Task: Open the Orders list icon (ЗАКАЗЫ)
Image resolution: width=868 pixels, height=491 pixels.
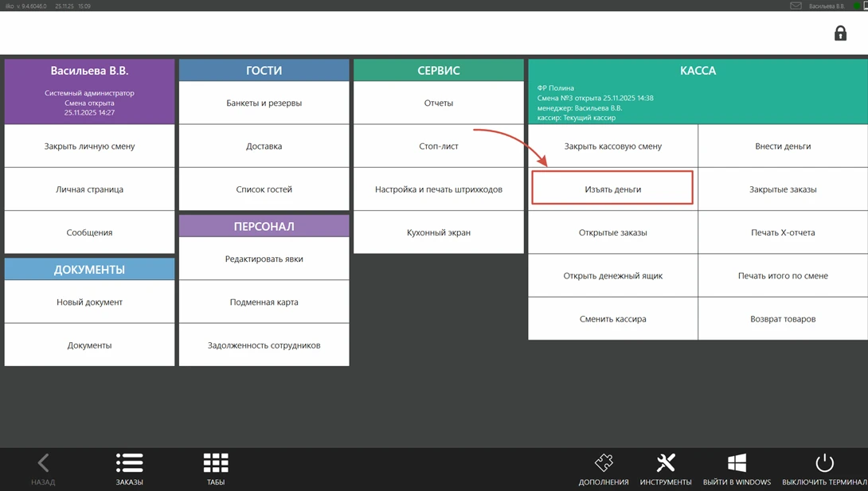Action: (129, 463)
